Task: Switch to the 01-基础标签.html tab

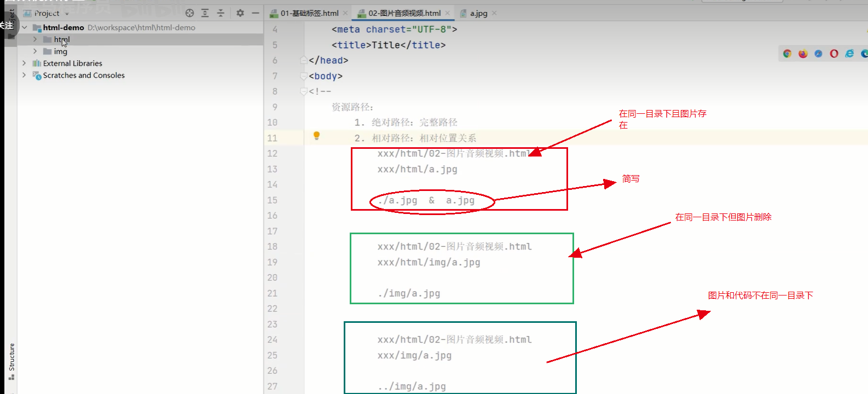Action: pyautogui.click(x=309, y=13)
